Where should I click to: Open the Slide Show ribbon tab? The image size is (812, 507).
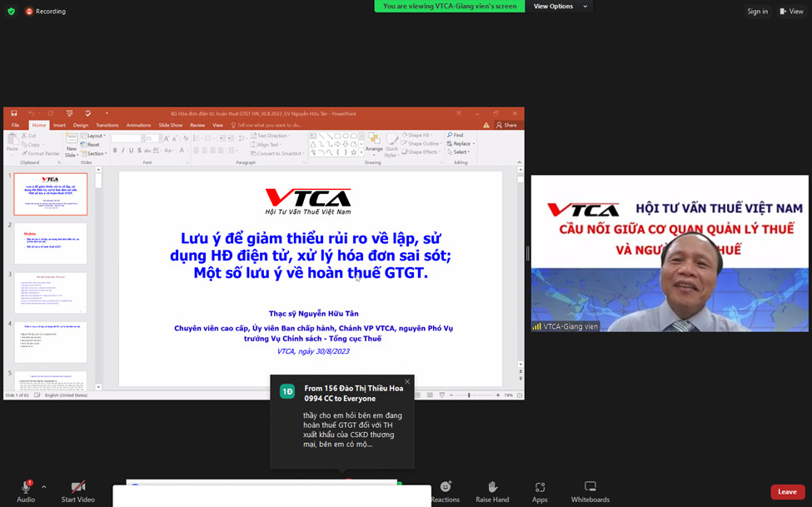[171, 125]
